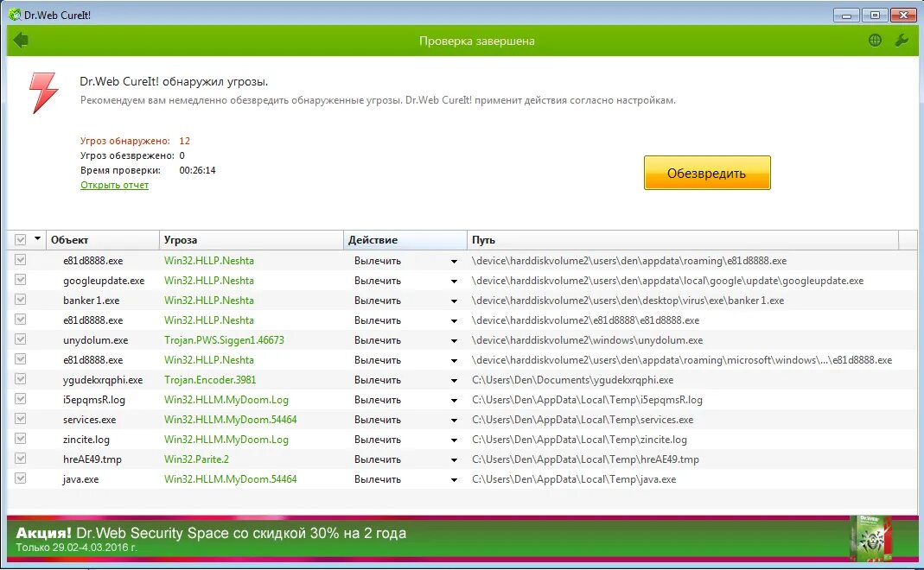The width and height of the screenshot is (924, 570).
Task: Open selection dropdown arrow next to header checkbox
Action: [38, 239]
